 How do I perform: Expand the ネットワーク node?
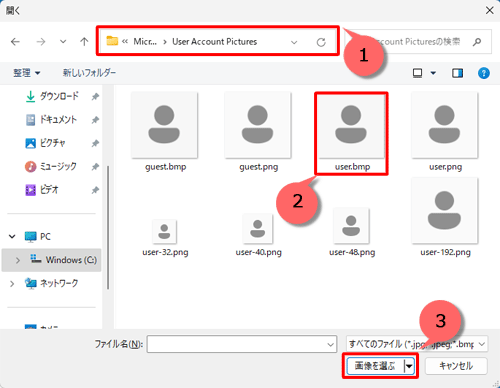[x=12, y=284]
